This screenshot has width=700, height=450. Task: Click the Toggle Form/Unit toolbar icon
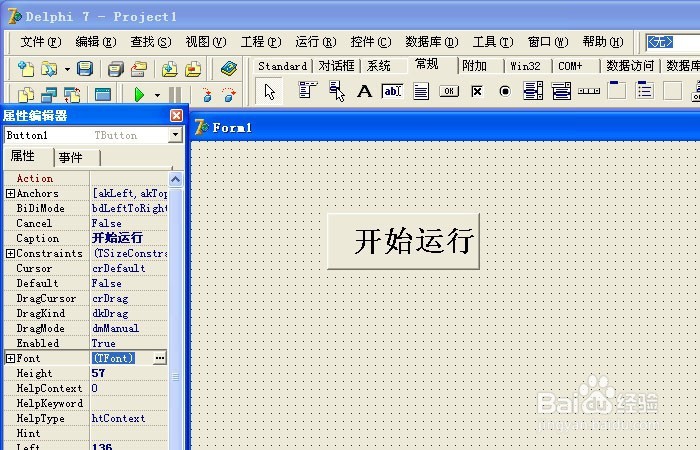72,95
